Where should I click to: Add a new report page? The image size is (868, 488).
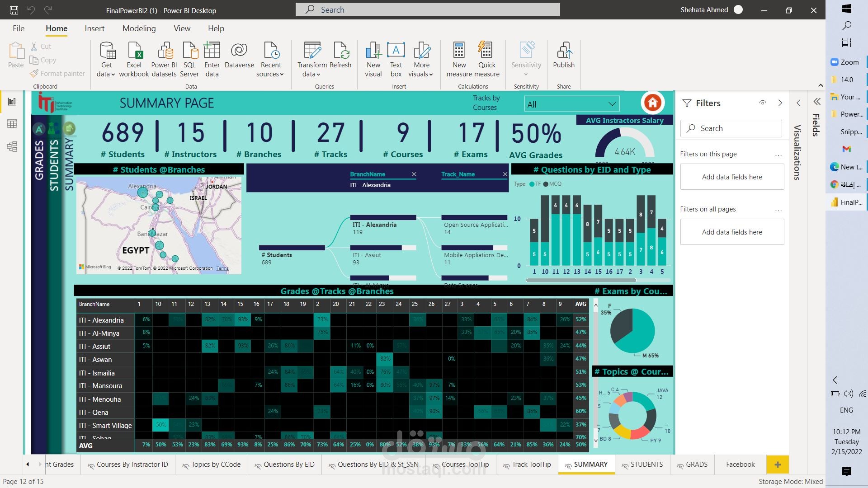(778, 465)
